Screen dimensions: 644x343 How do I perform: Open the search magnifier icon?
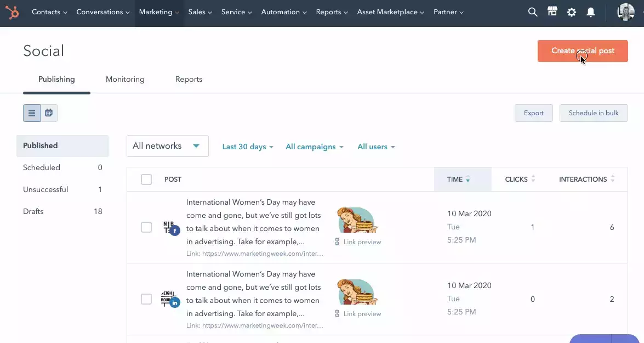pyautogui.click(x=533, y=12)
